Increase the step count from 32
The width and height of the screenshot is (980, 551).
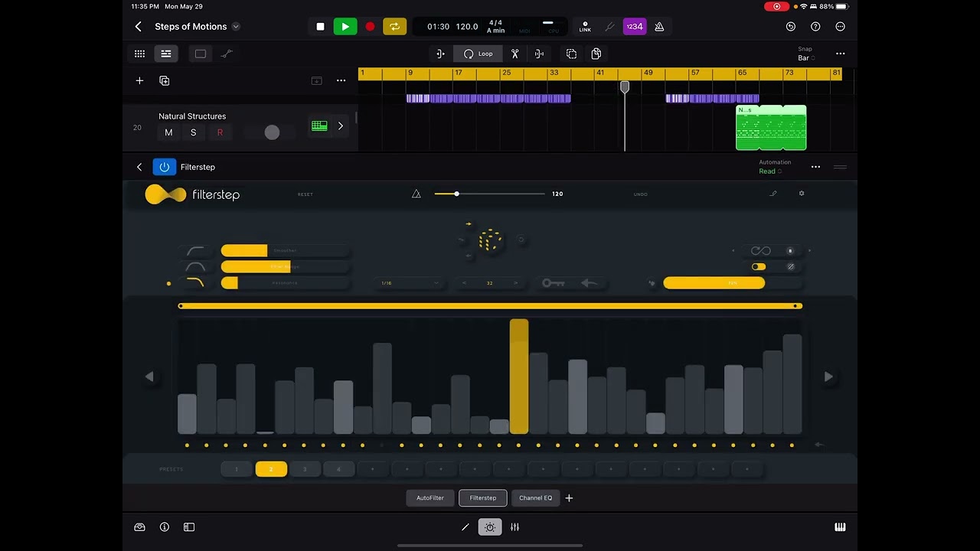coord(516,283)
